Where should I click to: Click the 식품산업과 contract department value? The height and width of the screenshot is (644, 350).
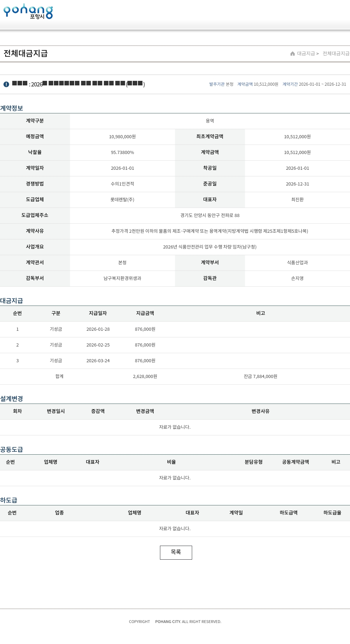297,262
